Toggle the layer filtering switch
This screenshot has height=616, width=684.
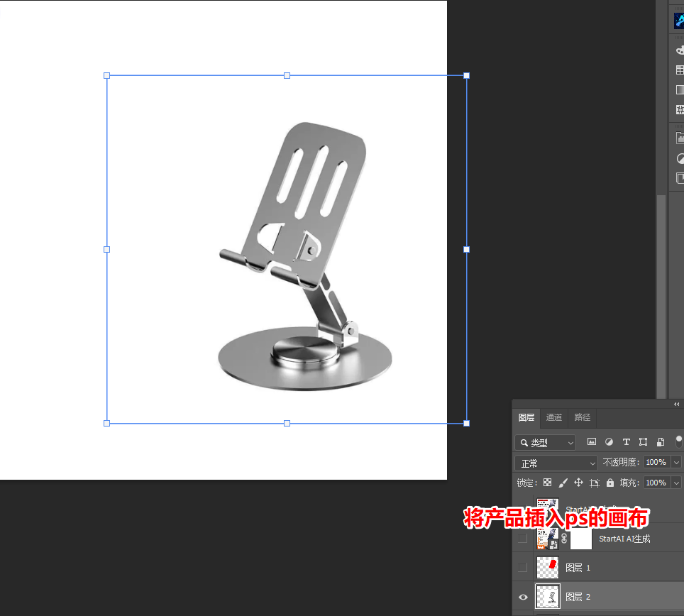click(x=679, y=441)
